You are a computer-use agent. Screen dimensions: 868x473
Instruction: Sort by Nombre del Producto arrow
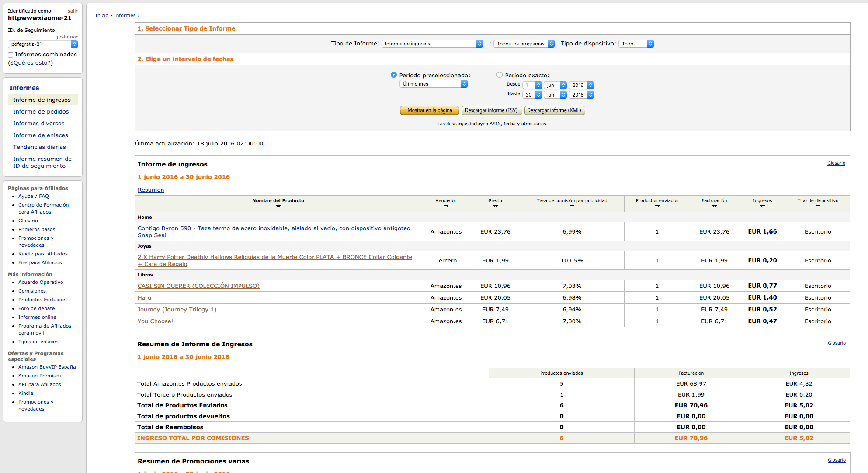coord(278,206)
